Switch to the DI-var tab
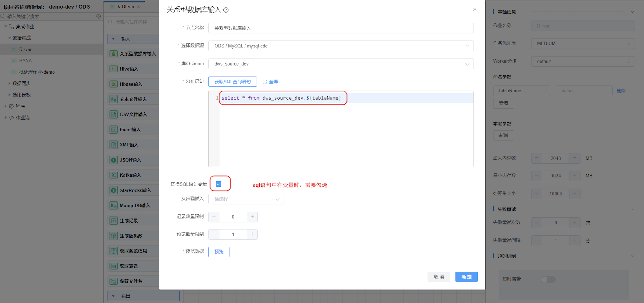The height and width of the screenshot is (303, 644). [128, 7]
